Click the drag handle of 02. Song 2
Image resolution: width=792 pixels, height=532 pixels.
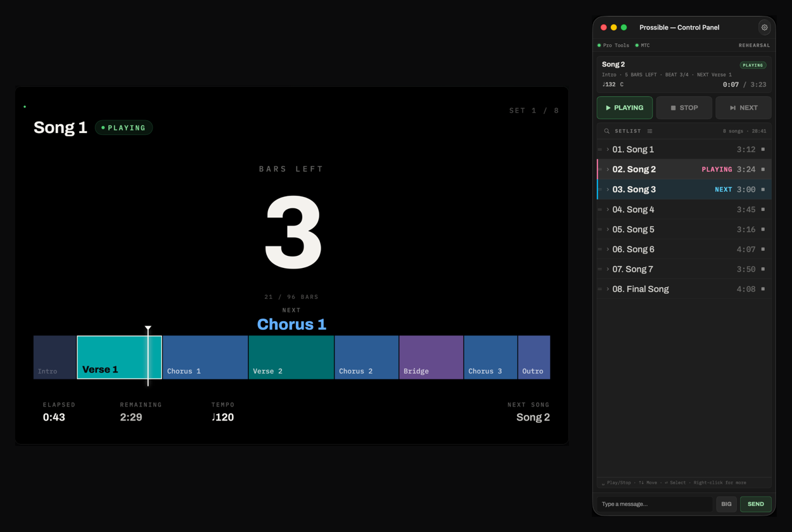(x=599, y=170)
